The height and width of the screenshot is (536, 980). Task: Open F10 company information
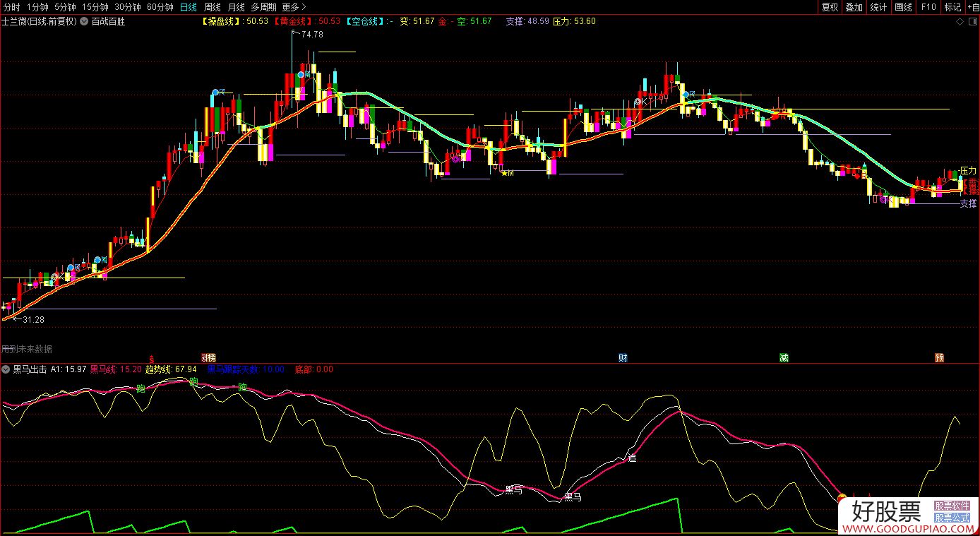928,7
